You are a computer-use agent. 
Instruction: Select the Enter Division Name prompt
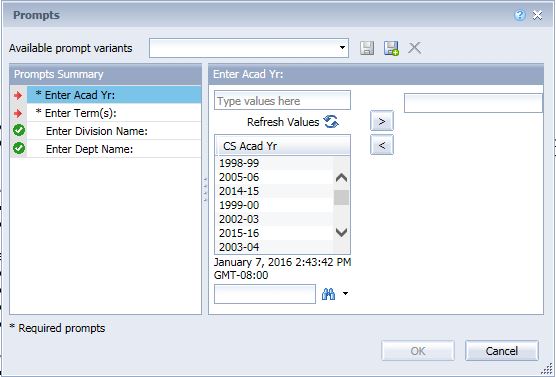(x=114, y=131)
